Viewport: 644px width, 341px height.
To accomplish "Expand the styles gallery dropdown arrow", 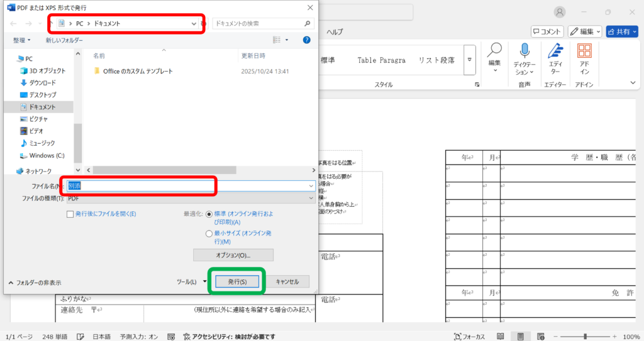I will (469, 60).
